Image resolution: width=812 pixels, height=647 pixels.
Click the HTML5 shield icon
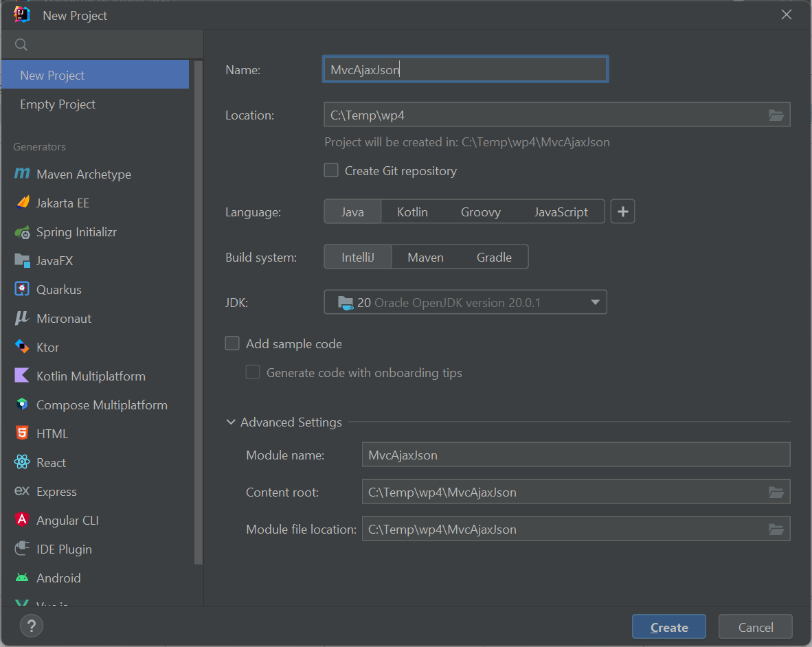pos(22,433)
